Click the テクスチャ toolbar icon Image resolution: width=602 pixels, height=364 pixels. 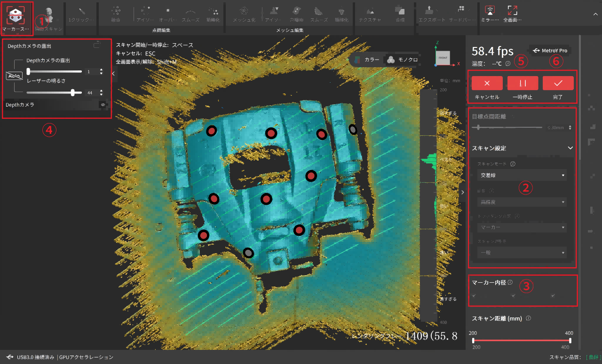[x=370, y=11]
